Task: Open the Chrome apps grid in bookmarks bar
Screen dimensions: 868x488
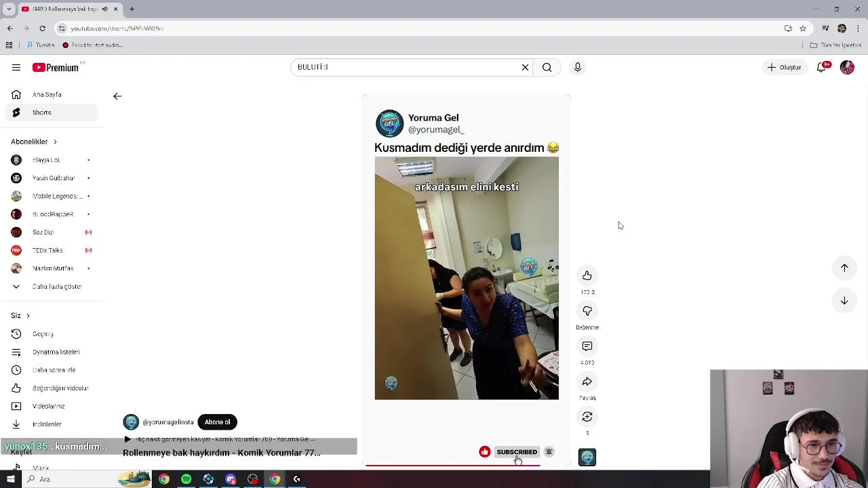Action: 9,45
